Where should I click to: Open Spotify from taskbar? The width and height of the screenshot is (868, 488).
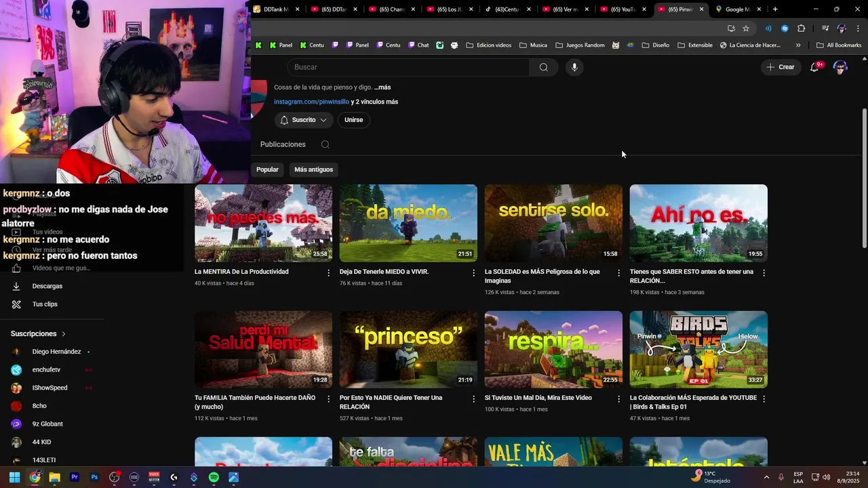pos(214,477)
